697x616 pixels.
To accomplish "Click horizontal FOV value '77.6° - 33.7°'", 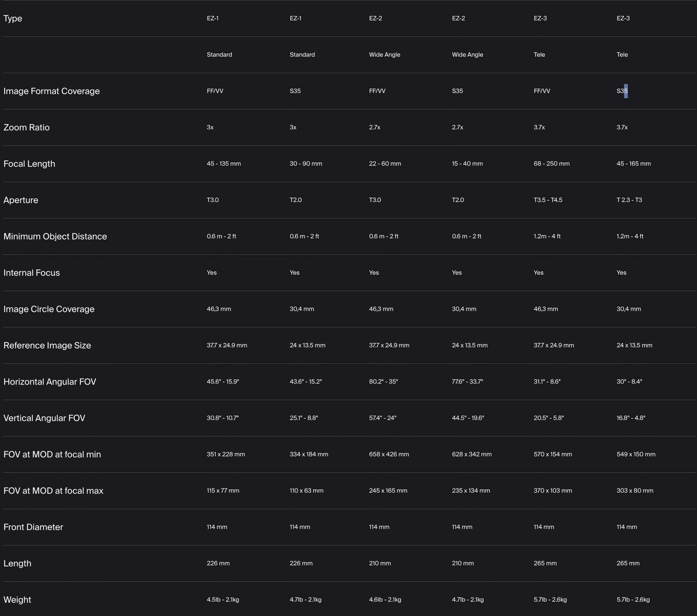I will click(467, 382).
